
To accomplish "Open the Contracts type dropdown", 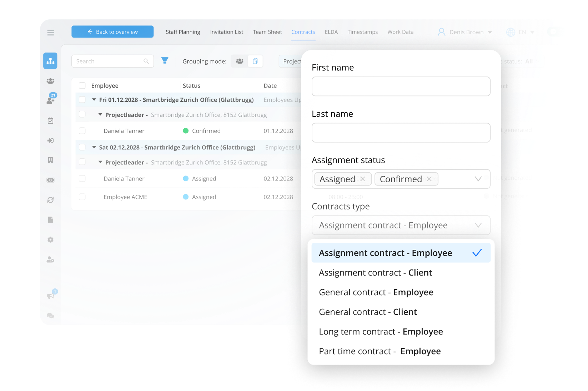I will point(401,225).
